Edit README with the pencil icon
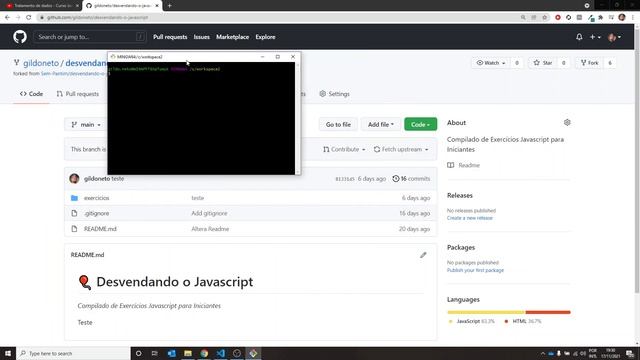The image size is (640, 360). (423, 255)
